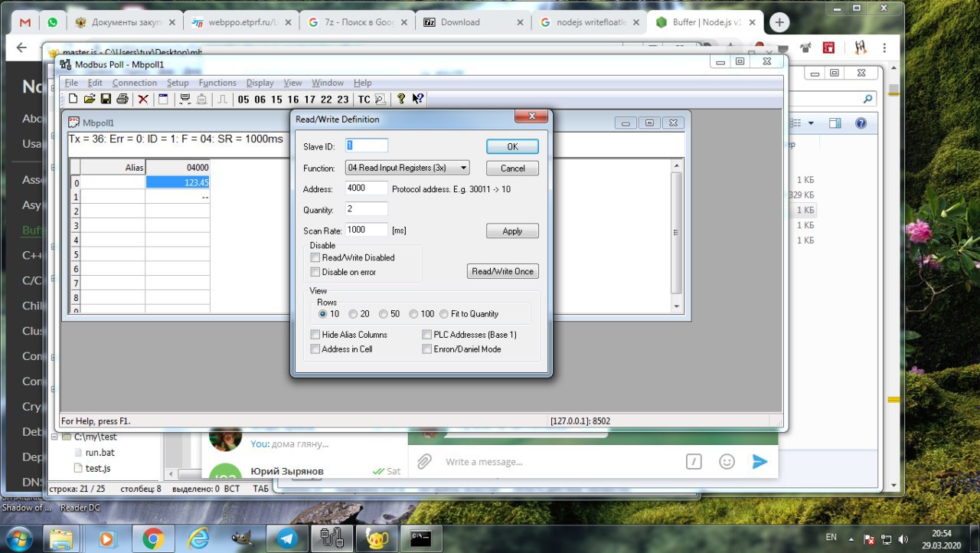Click OK in Read/Write Definition dialog
This screenshot has width=980, height=553.
point(512,146)
